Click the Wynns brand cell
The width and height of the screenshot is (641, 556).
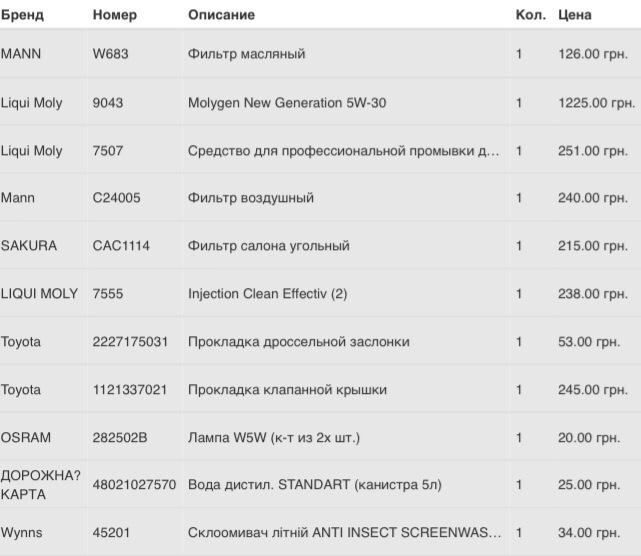22,532
